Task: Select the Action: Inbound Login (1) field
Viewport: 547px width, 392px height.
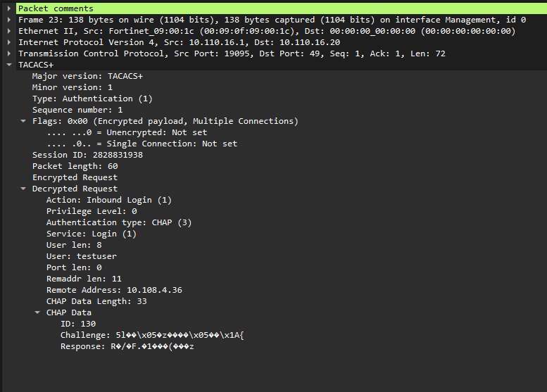Action: click(x=109, y=200)
